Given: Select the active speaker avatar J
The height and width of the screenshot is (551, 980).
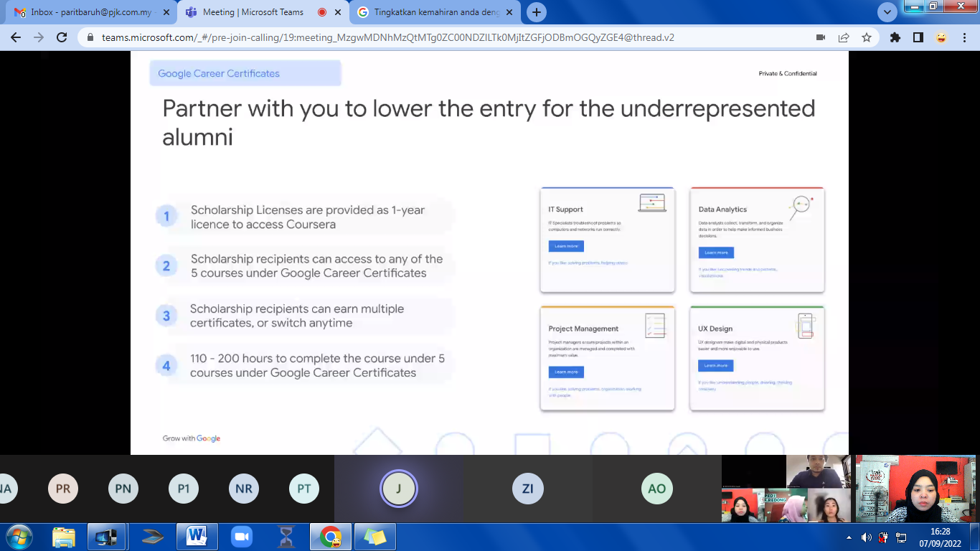Looking at the screenshot, I should (x=399, y=489).
